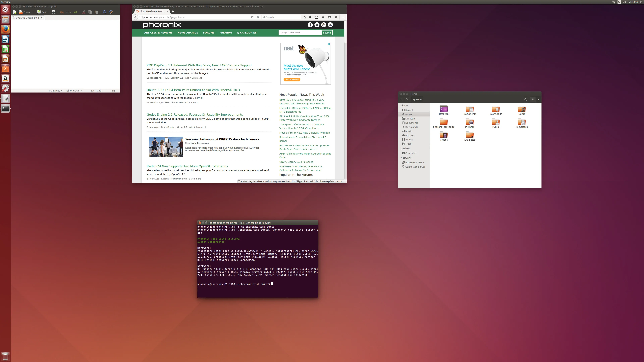This screenshot has height=362, width=644.
Task: Open the CATEGORIES menu on Phoronix
Action: click(x=247, y=33)
